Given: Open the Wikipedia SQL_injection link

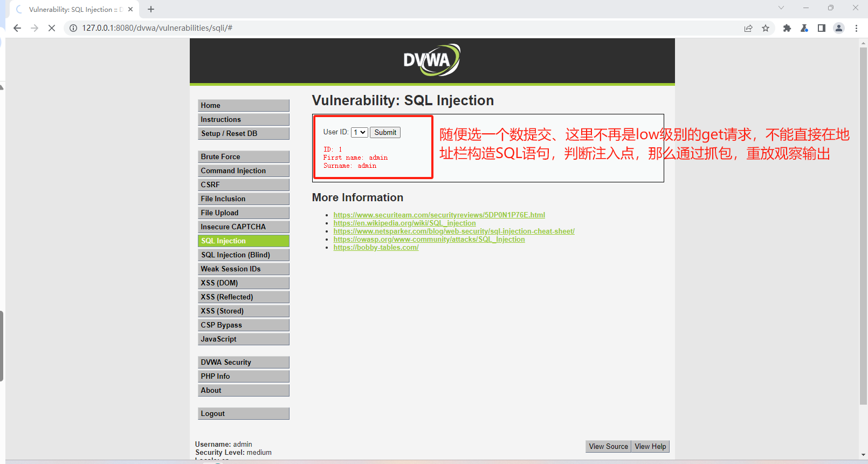Looking at the screenshot, I should click(404, 223).
